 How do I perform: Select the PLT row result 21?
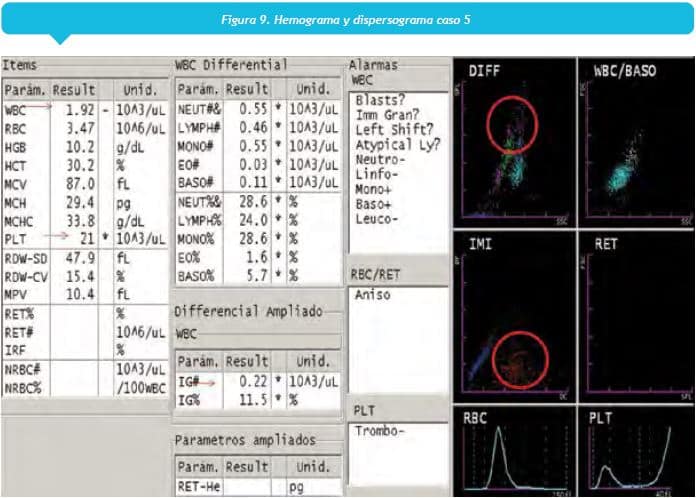tap(86, 240)
